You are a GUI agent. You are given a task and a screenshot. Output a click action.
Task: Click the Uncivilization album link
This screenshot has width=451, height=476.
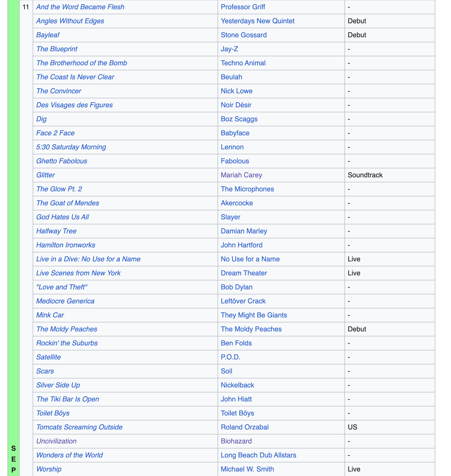coord(56,441)
